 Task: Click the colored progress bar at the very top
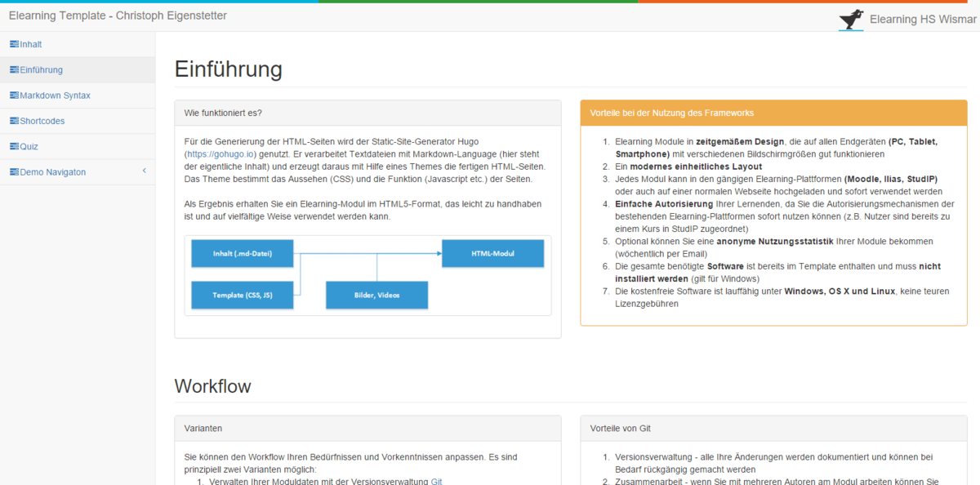click(x=490, y=2)
